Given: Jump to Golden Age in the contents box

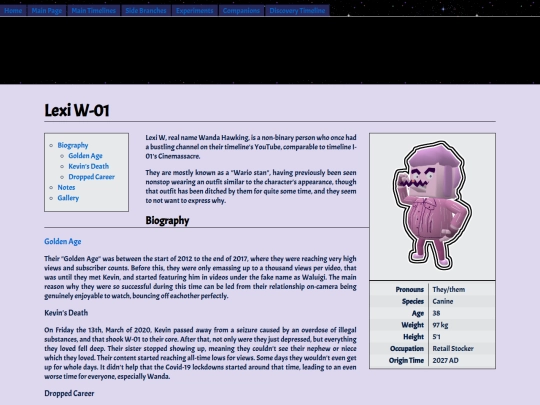Looking at the screenshot, I should (x=85, y=156).
